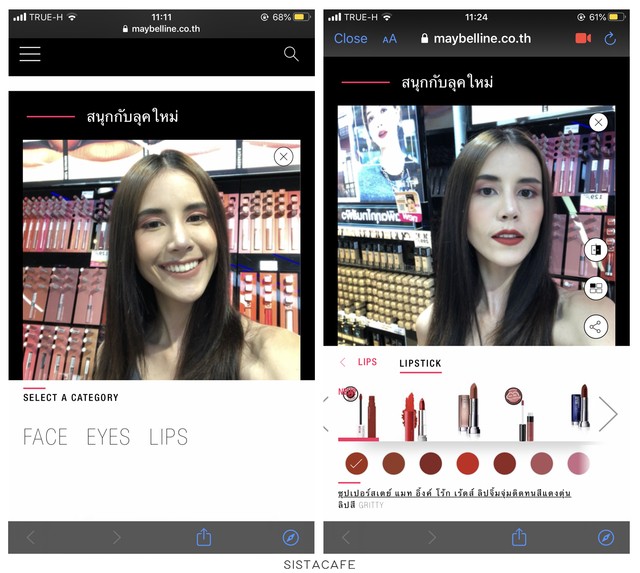Choose the blue-case dark lipstick product
640x573 pixels.
580,406
